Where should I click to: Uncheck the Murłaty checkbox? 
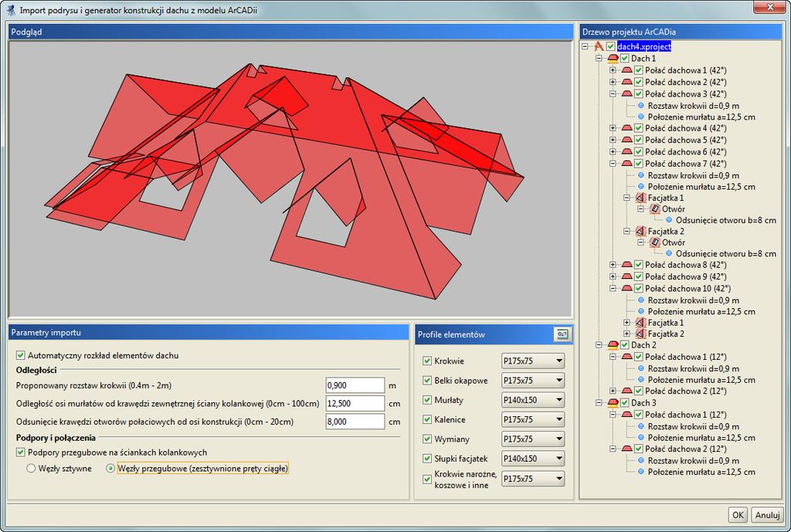click(427, 400)
